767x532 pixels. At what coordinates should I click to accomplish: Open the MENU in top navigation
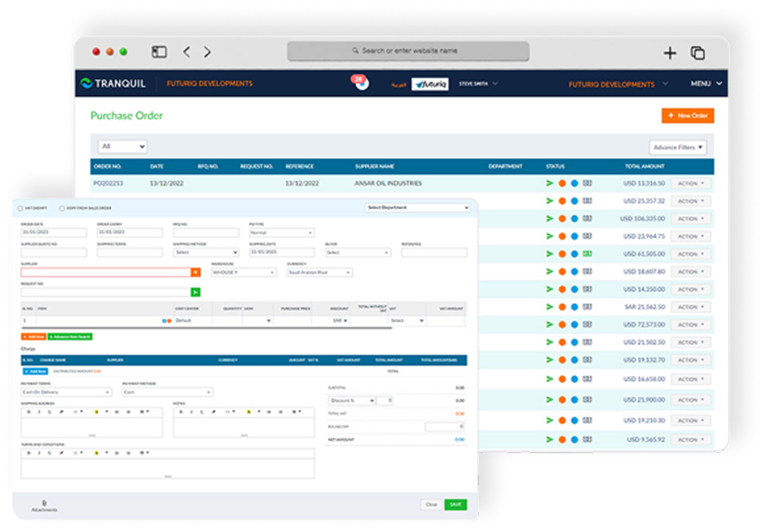(x=706, y=83)
